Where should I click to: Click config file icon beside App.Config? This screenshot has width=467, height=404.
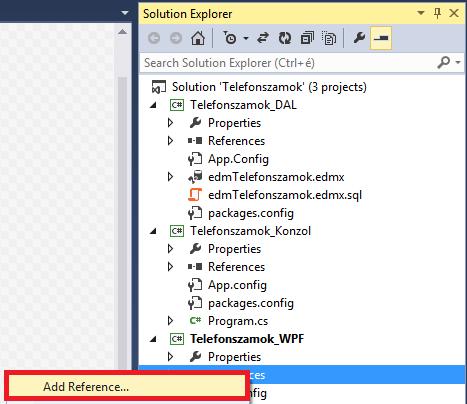(x=195, y=159)
